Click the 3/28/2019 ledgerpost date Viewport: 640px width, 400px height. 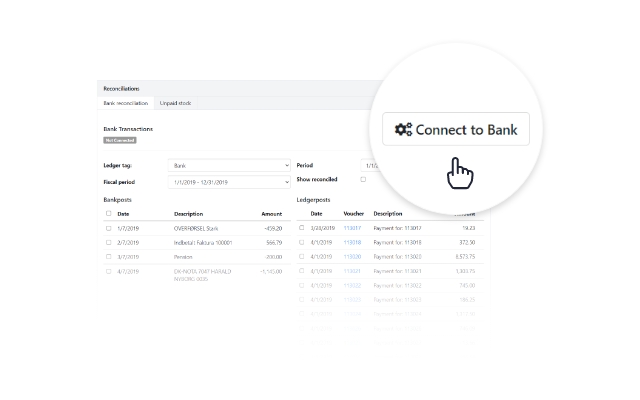point(323,228)
